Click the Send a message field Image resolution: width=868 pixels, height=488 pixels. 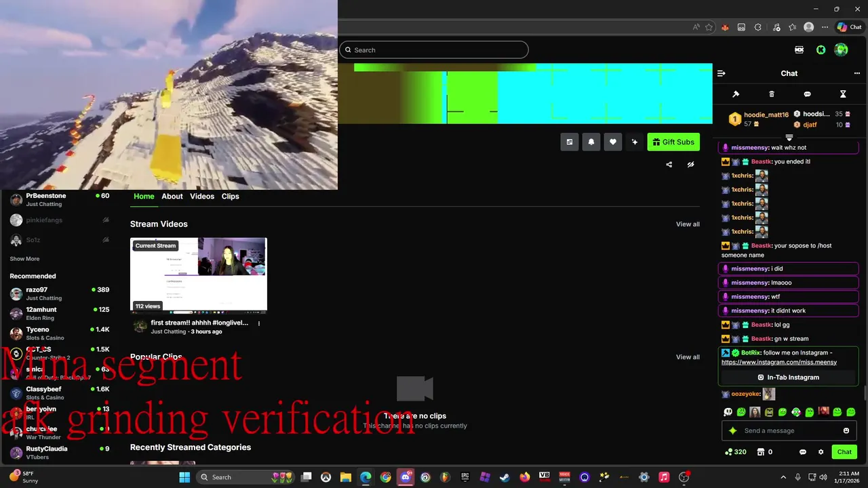click(x=790, y=431)
